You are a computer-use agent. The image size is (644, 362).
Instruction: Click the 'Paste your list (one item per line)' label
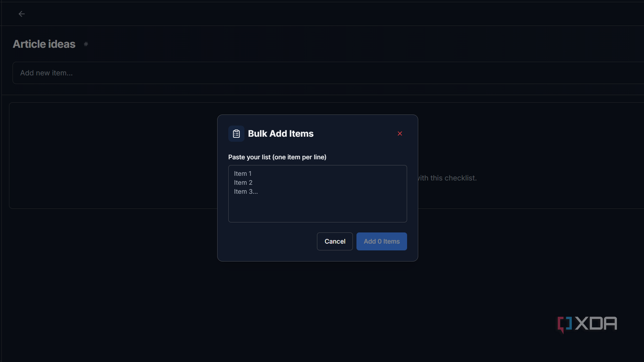[277, 157]
